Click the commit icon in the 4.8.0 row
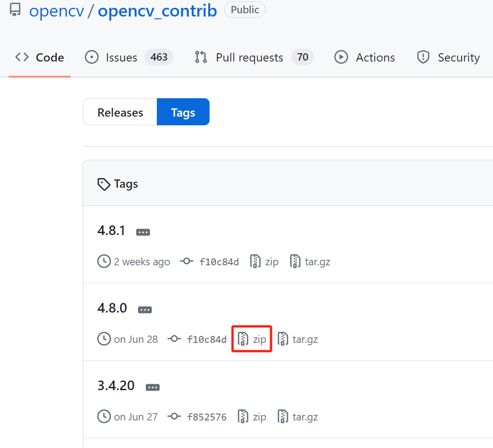 point(175,339)
